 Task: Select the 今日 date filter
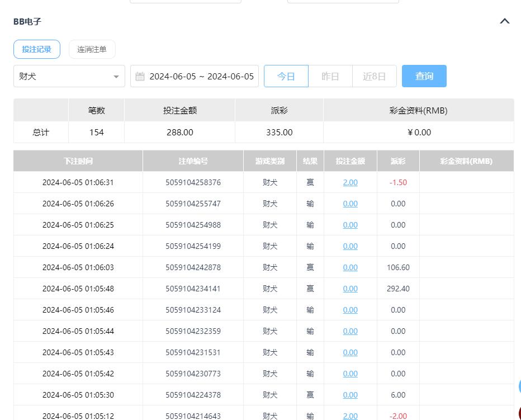click(286, 76)
